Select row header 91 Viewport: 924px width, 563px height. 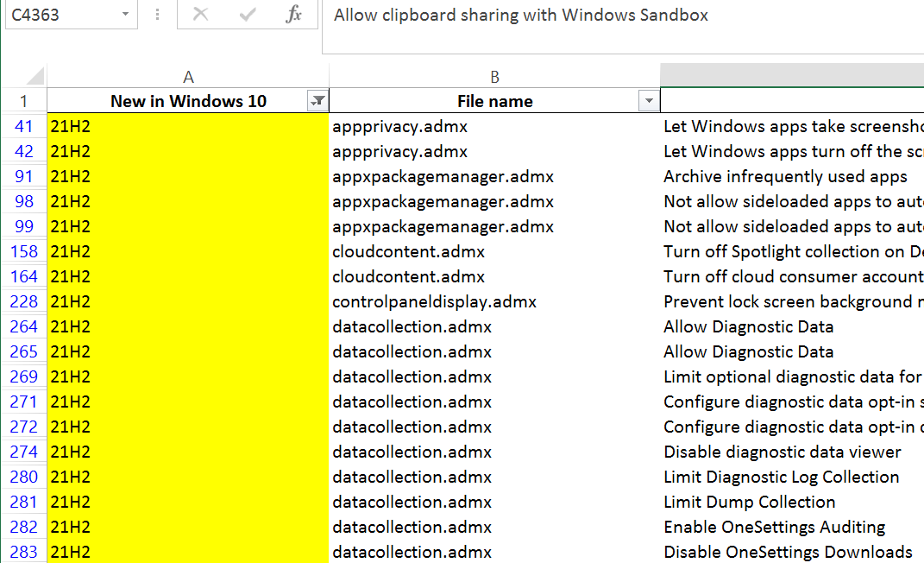point(23,176)
